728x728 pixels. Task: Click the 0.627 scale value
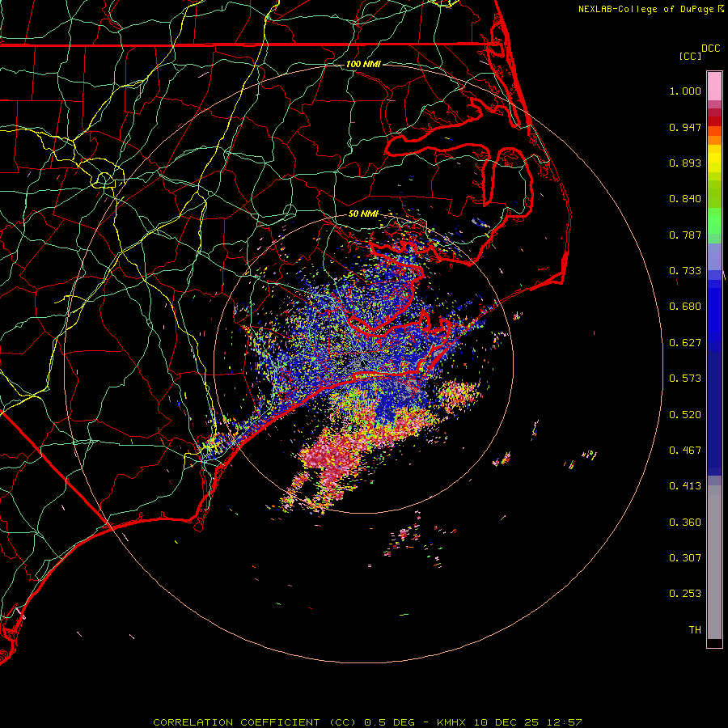click(685, 343)
